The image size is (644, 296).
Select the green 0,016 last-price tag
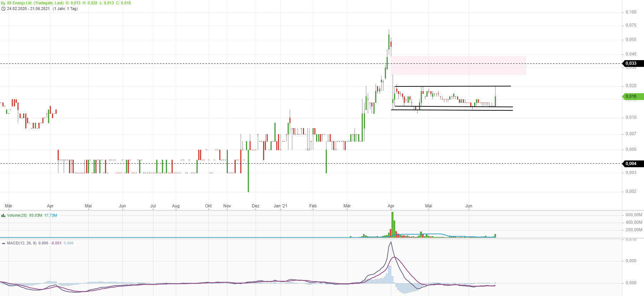click(633, 96)
